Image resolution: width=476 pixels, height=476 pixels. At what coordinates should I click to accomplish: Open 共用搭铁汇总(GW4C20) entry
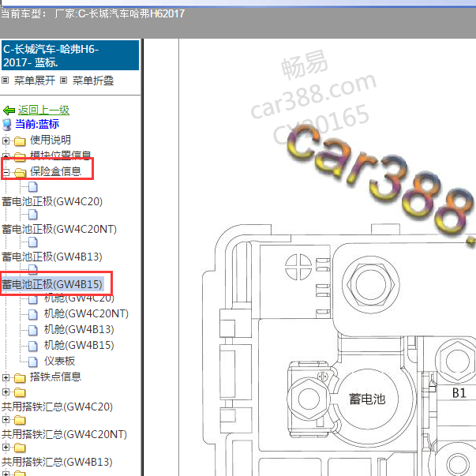click(x=57, y=407)
